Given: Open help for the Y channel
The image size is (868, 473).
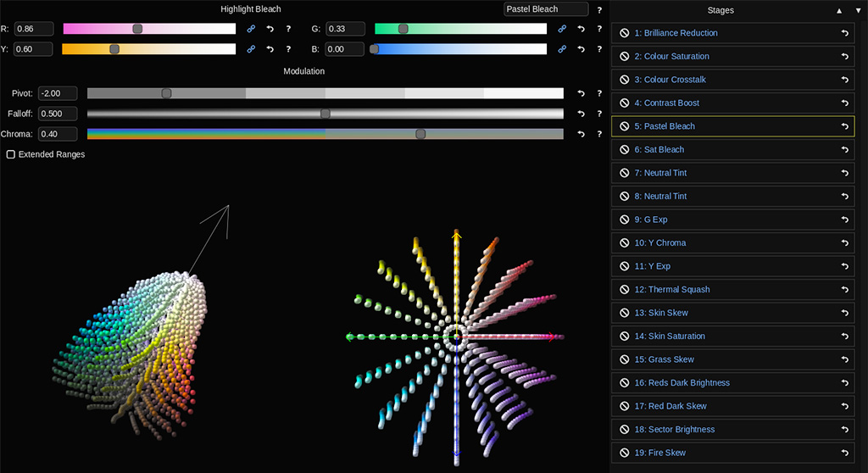Looking at the screenshot, I should 288,48.
